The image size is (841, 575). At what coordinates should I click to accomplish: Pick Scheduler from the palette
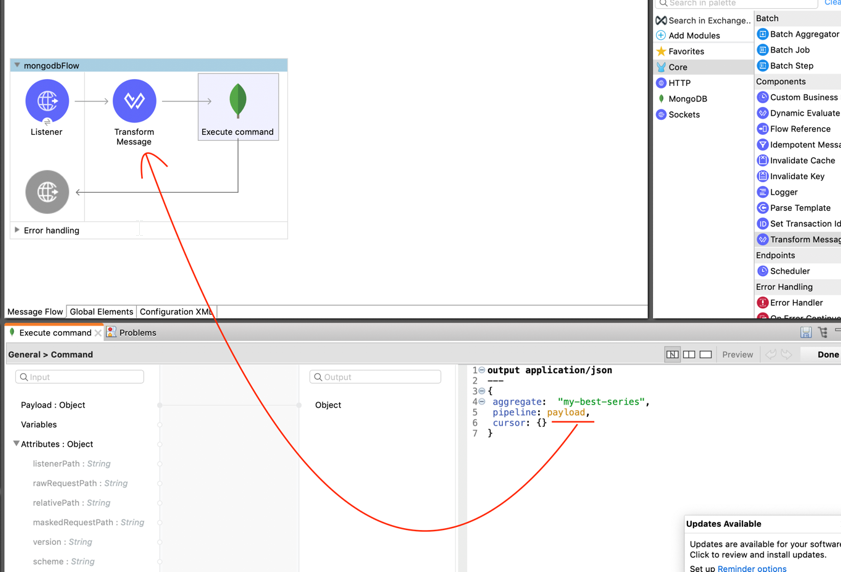pos(783,271)
